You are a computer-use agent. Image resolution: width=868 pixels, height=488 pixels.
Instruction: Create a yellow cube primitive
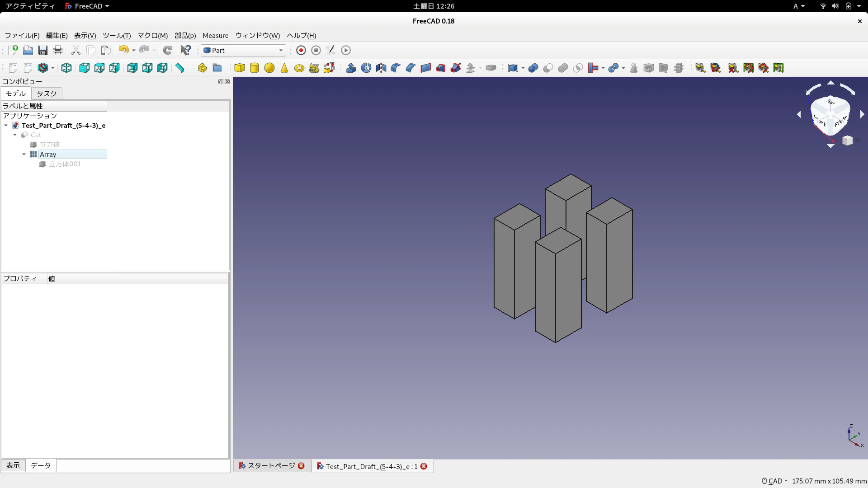click(240, 68)
